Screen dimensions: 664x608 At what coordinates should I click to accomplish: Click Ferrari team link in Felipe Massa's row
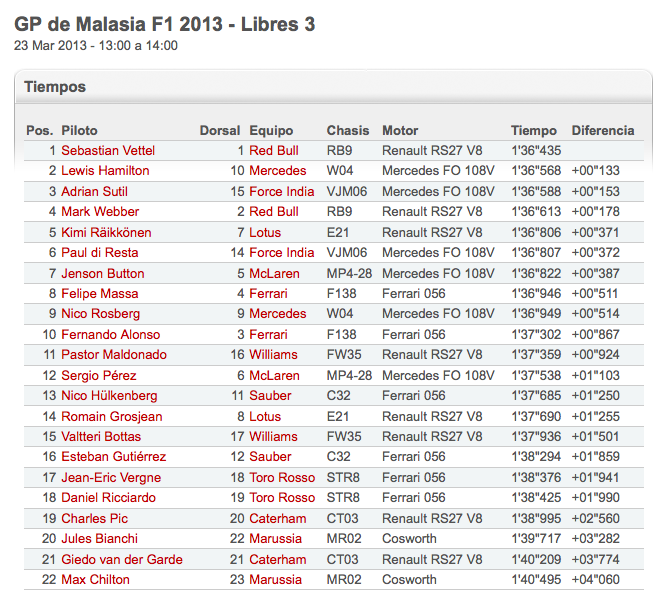[x=269, y=294]
